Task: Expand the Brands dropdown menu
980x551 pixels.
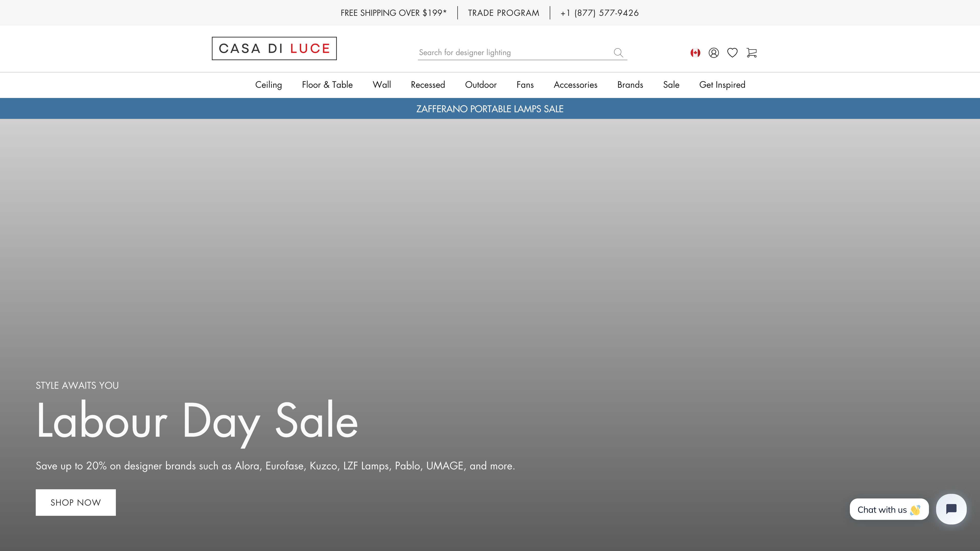Action: coord(630,85)
